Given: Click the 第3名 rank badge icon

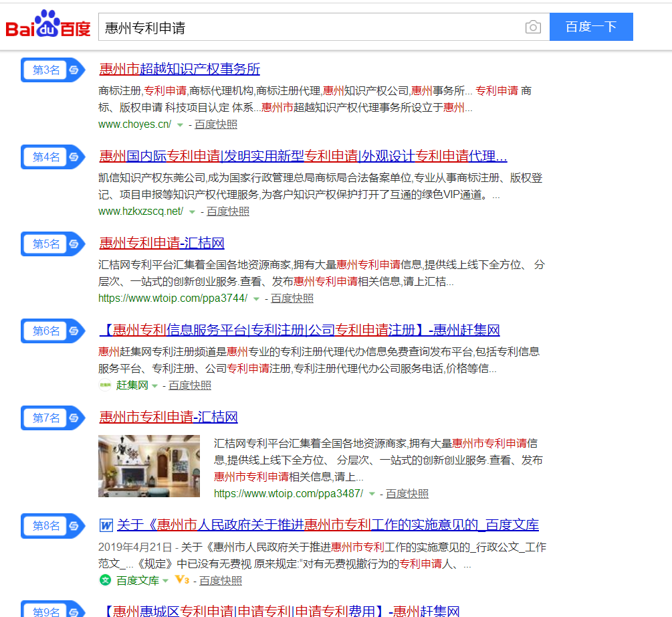Looking at the screenshot, I should 53,70.
